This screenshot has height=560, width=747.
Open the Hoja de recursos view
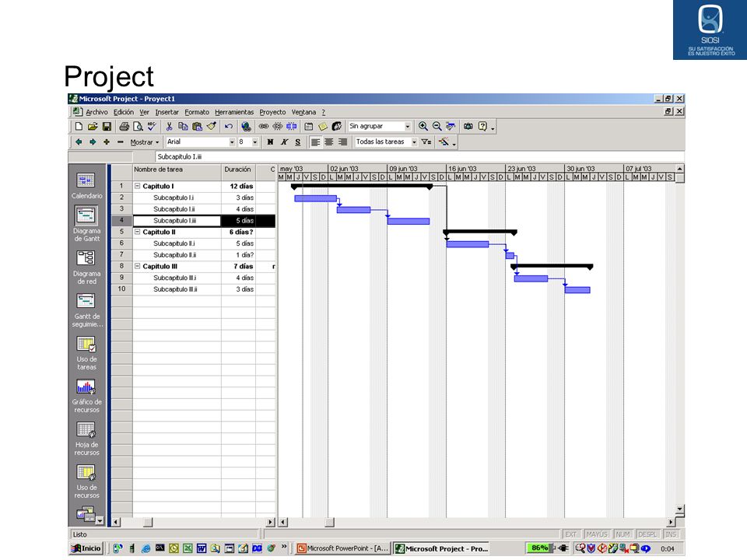point(86,439)
